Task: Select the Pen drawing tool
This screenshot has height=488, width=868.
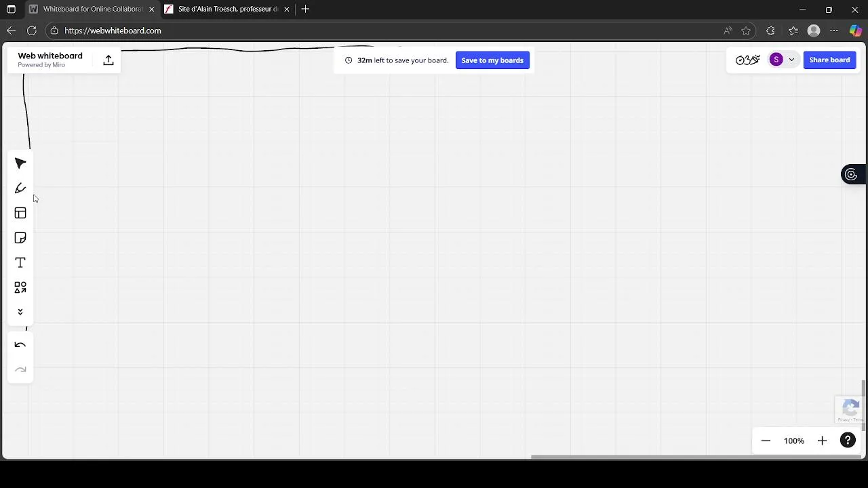Action: (20, 188)
